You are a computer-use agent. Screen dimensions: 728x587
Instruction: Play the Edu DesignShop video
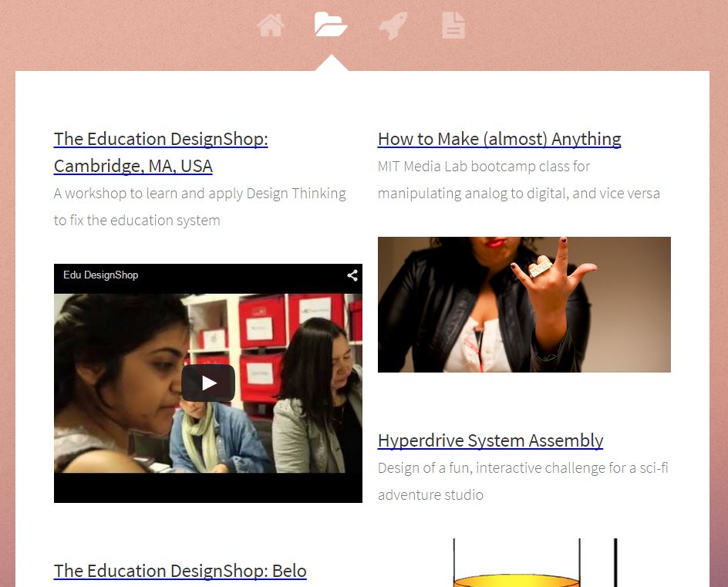(x=208, y=383)
